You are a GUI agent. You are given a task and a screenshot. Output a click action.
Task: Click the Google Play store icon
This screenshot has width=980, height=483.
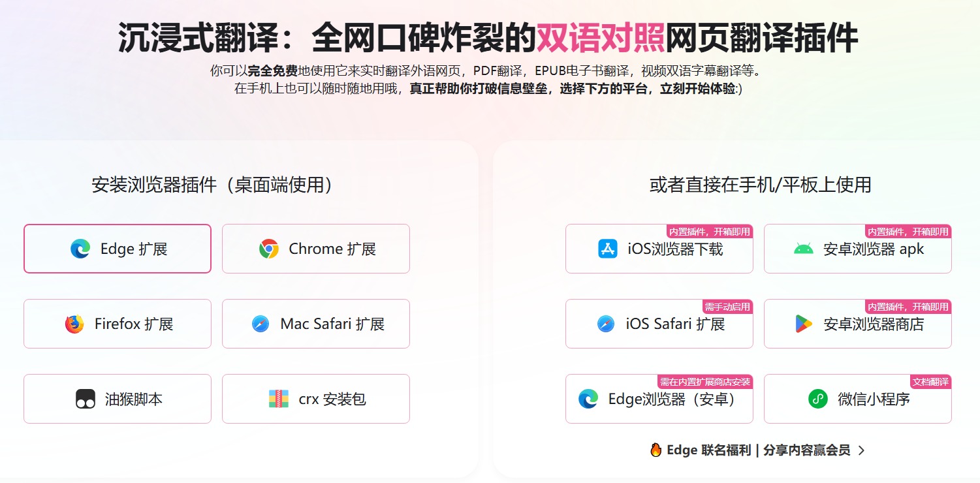(x=804, y=324)
